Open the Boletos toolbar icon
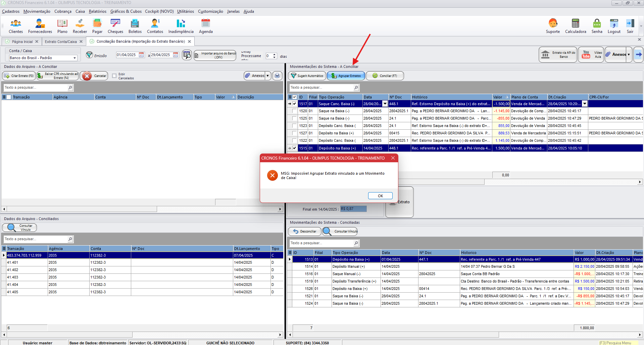The image size is (644, 345). [135, 26]
